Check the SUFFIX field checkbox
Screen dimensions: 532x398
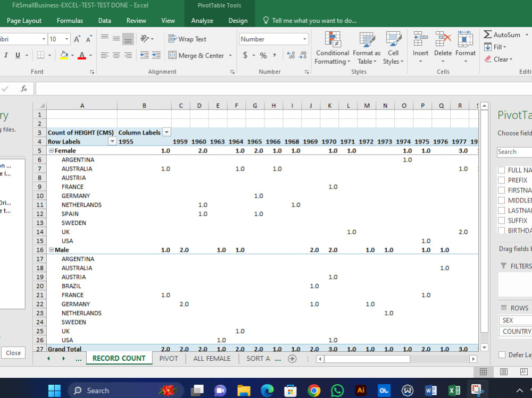coord(502,221)
